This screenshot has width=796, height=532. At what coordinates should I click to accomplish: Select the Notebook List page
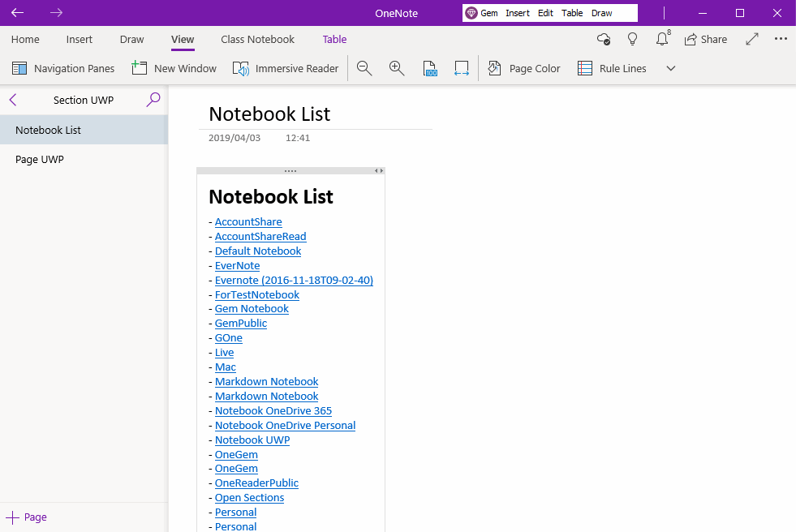tap(84, 130)
